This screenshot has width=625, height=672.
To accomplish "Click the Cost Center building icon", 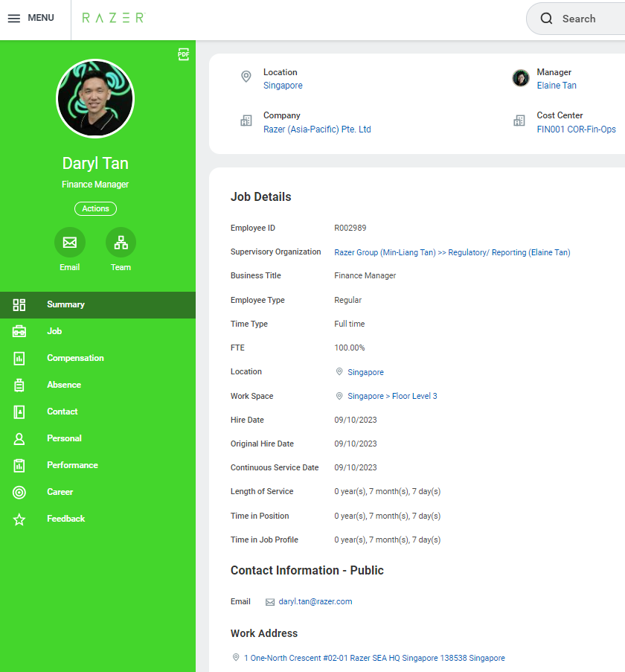I will point(519,121).
